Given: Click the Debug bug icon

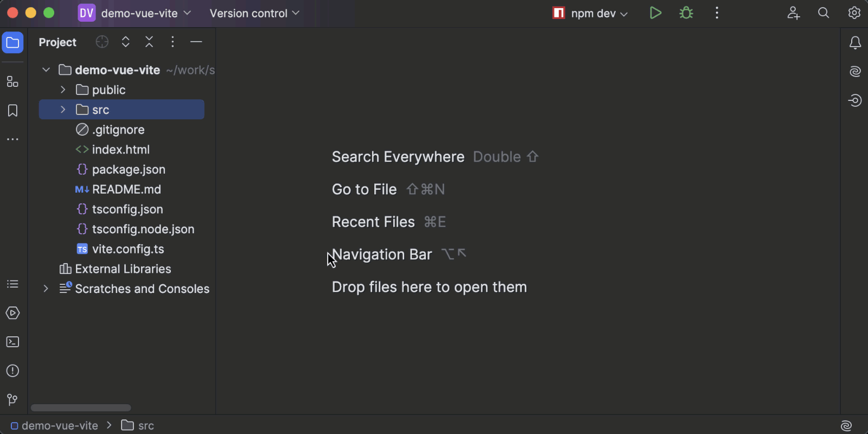Looking at the screenshot, I should (x=686, y=13).
